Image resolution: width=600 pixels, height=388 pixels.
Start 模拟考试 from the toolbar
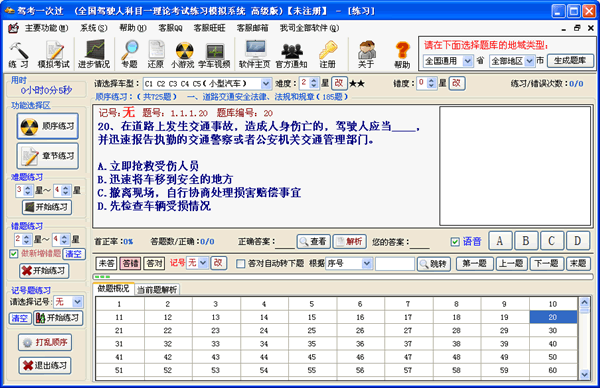point(54,54)
